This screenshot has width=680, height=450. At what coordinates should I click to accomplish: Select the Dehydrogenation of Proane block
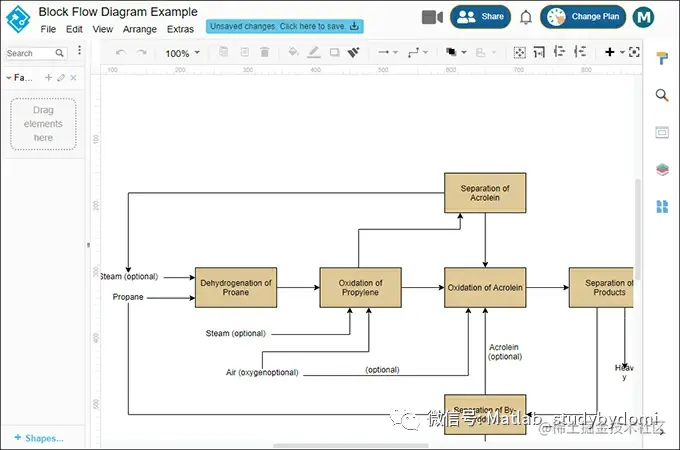[236, 287]
